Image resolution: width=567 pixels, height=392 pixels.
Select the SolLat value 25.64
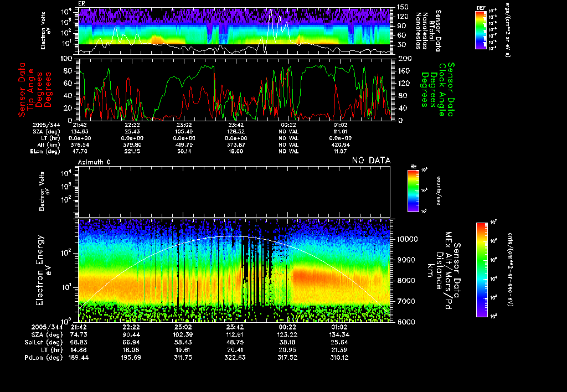339,342
